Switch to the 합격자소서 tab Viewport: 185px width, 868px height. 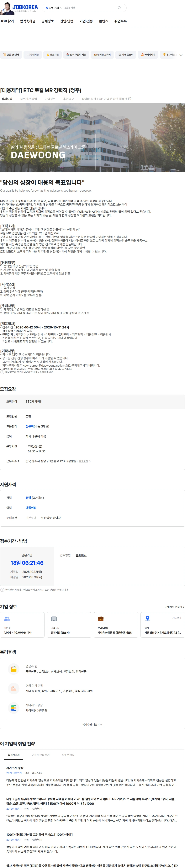coord(14,755)
